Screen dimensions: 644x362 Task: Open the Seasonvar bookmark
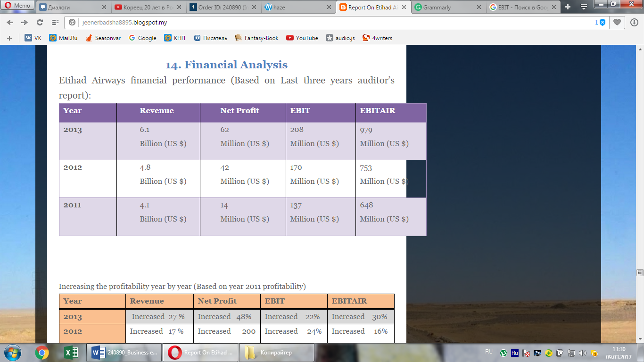pos(103,38)
